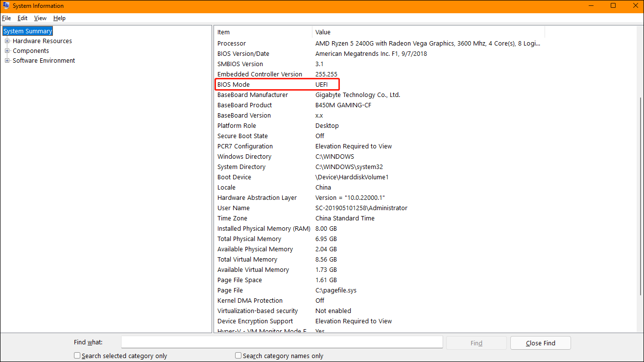Click the C:\pagefile.sys value
The width and height of the screenshot is (644, 362).
click(336, 290)
